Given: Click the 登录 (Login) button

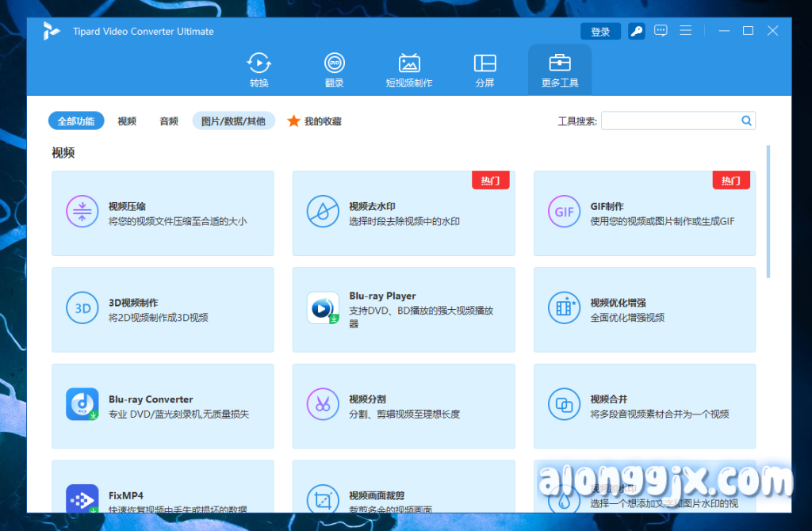Looking at the screenshot, I should click(x=600, y=32).
